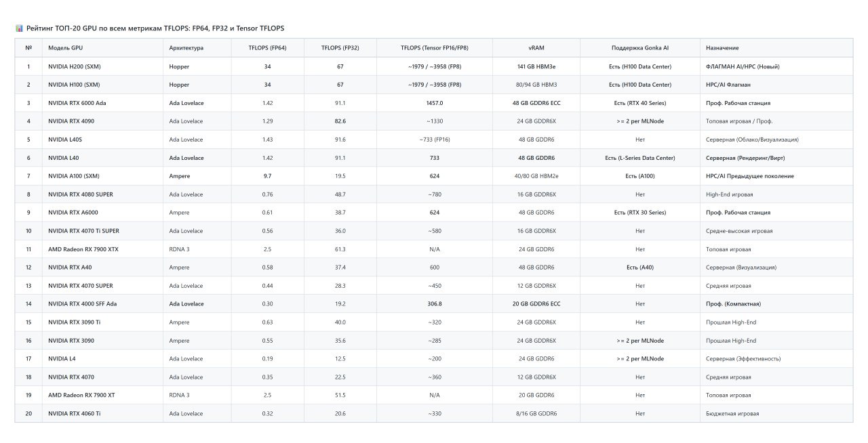Click the page title Рейтинг ТОП-20 GPU
Viewport: 868px width, 443px height.
click(x=155, y=28)
